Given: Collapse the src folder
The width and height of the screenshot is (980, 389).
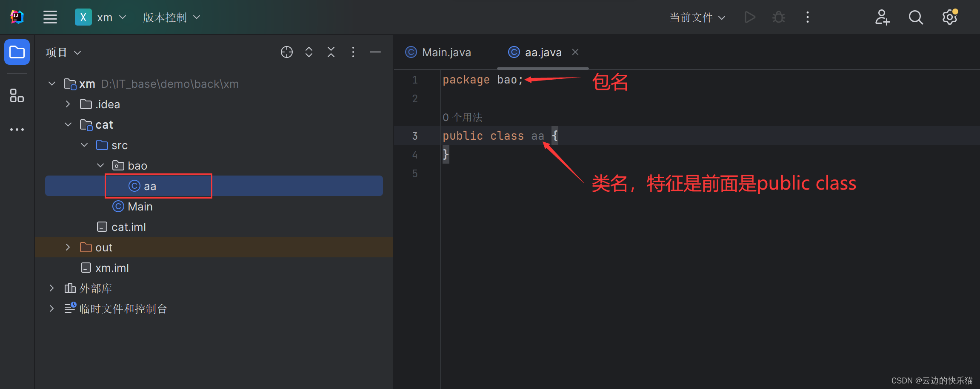Looking at the screenshot, I should pos(84,145).
